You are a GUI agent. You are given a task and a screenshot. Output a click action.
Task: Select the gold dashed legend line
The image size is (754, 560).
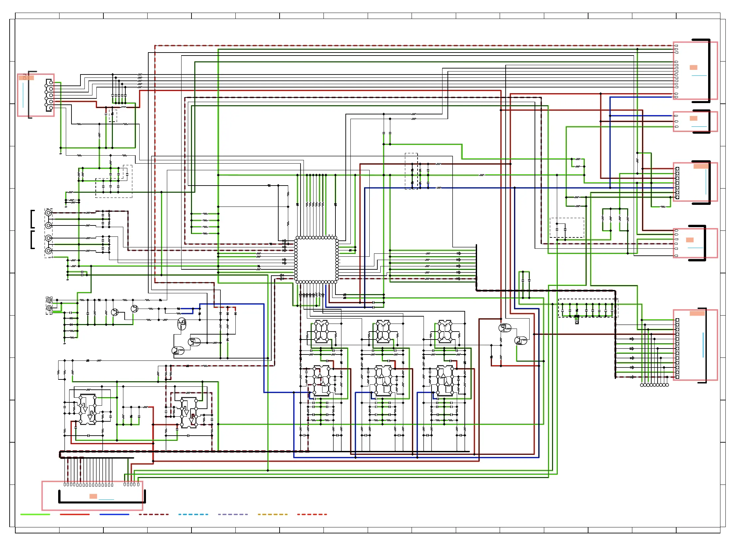click(x=273, y=514)
